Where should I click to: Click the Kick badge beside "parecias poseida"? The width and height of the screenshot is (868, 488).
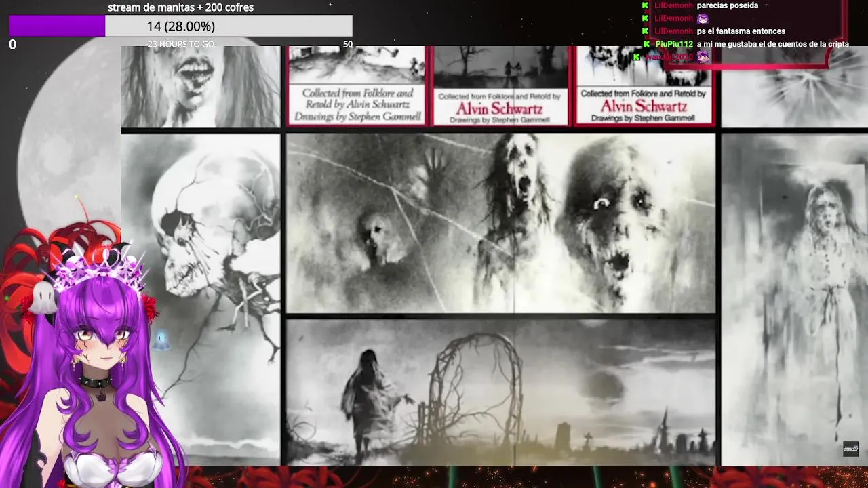[646, 5]
